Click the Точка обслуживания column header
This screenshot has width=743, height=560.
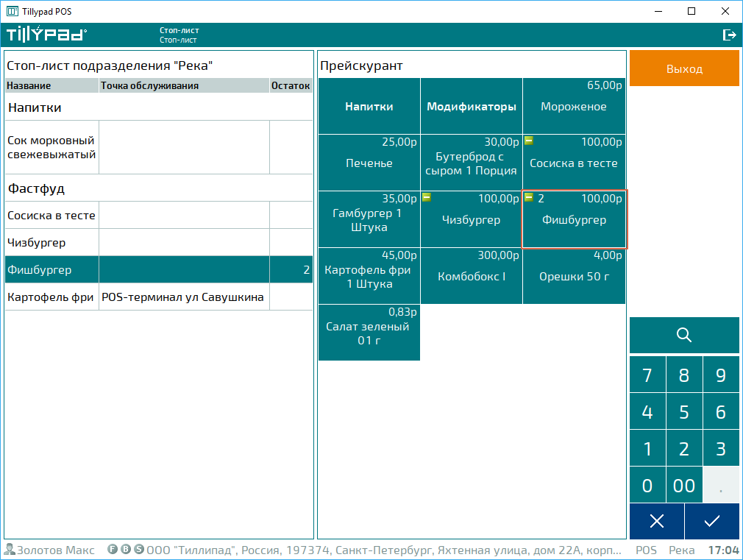(184, 86)
